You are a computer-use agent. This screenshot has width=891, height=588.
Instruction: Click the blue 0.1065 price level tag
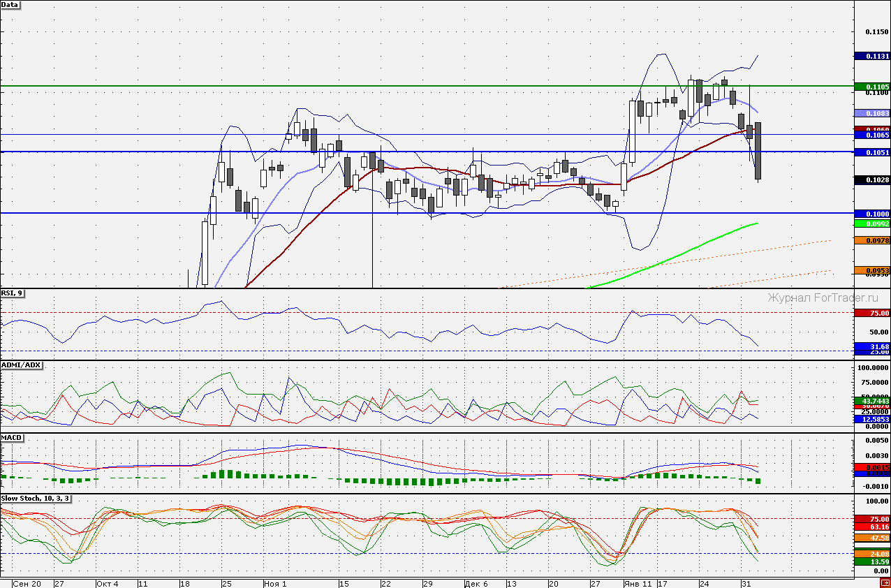872,135
